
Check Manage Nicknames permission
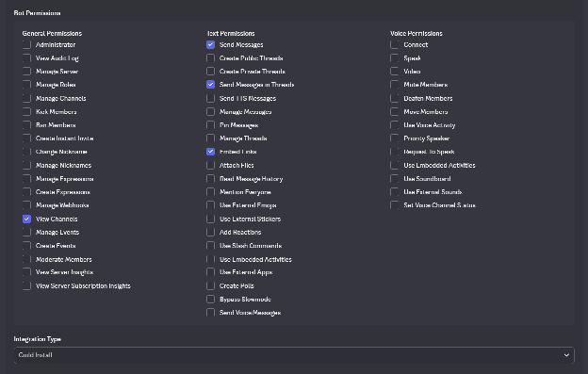click(x=26, y=165)
